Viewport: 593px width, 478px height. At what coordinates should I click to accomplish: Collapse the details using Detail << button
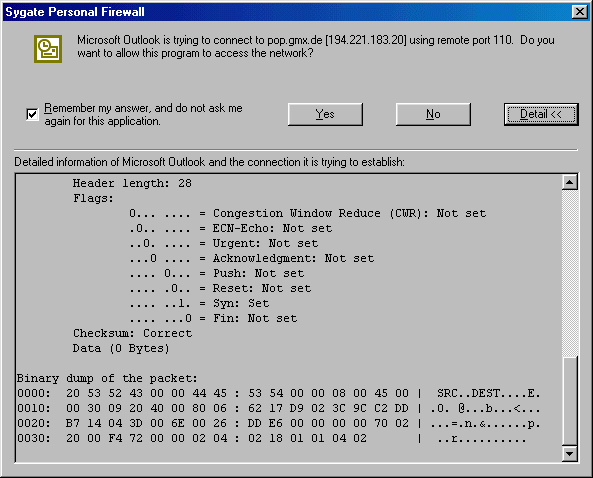[541, 114]
